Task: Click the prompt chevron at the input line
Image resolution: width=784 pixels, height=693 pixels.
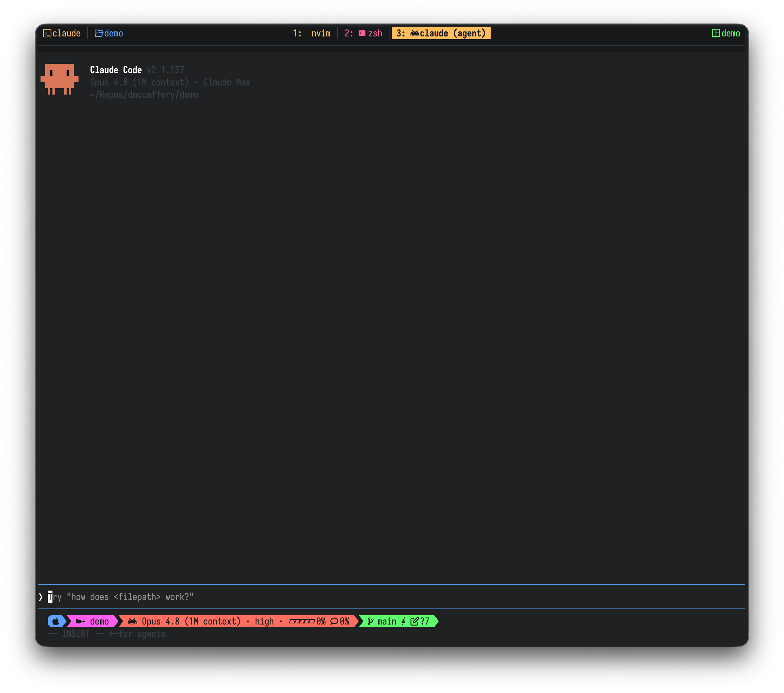Action: (x=41, y=597)
